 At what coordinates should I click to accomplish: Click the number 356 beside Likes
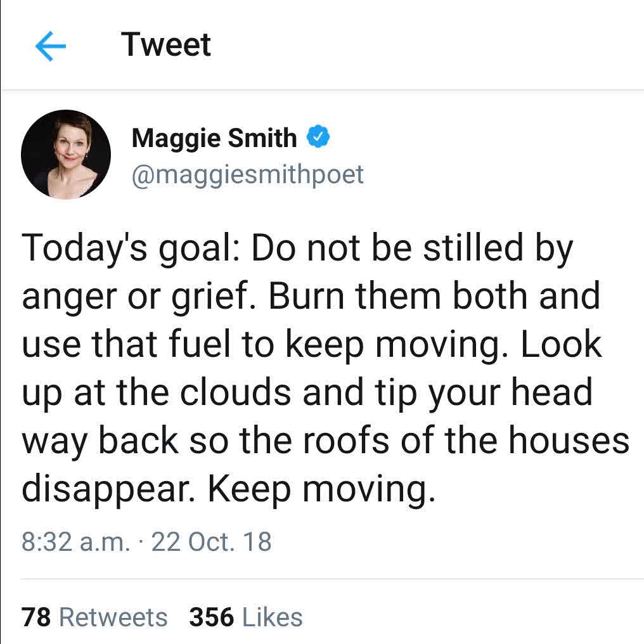pos(212,617)
